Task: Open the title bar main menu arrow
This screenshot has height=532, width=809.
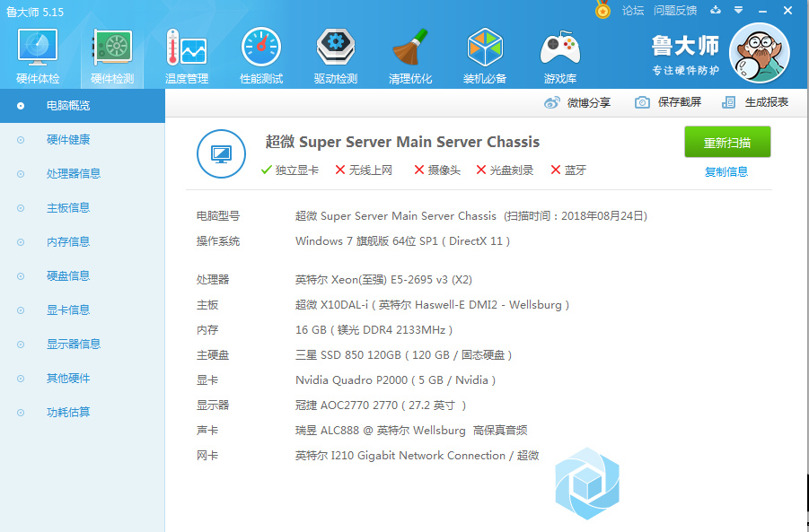Action: (738, 10)
